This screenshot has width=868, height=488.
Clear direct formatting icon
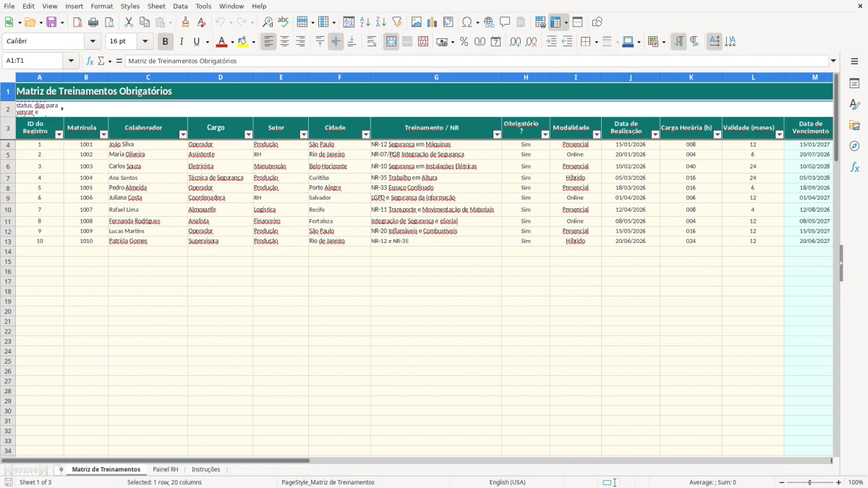pos(202,22)
